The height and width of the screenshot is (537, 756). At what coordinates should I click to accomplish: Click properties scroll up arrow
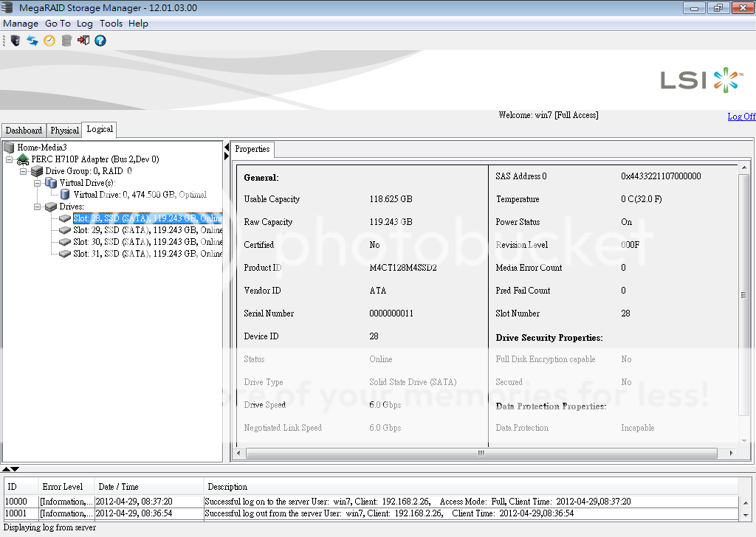(x=744, y=167)
